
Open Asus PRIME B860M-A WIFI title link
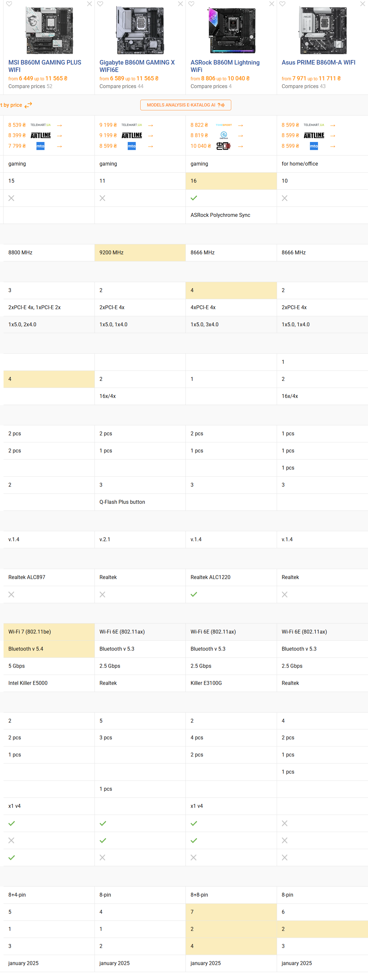pyautogui.click(x=319, y=62)
